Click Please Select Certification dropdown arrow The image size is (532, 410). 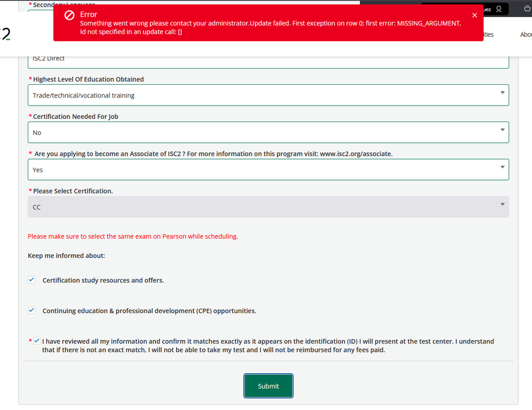point(502,205)
